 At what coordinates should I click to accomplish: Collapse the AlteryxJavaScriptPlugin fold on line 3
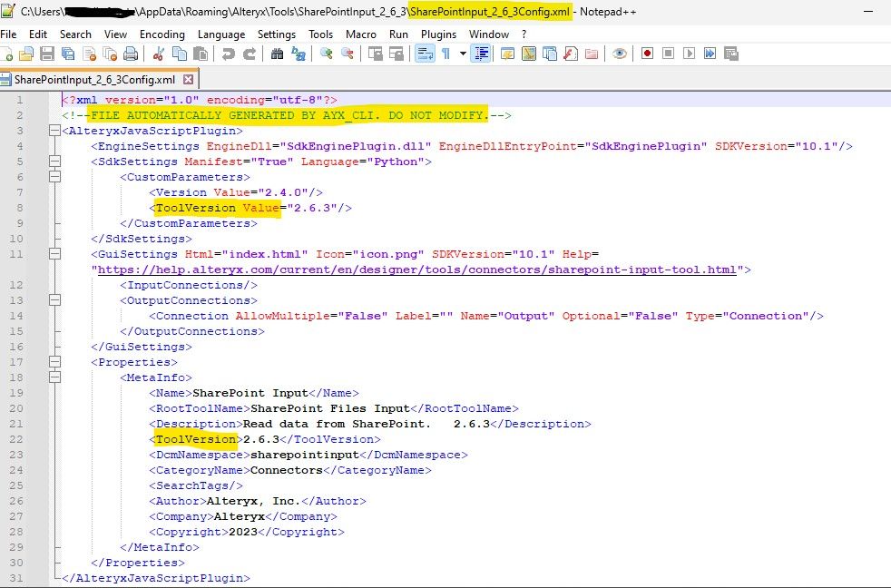(x=54, y=131)
